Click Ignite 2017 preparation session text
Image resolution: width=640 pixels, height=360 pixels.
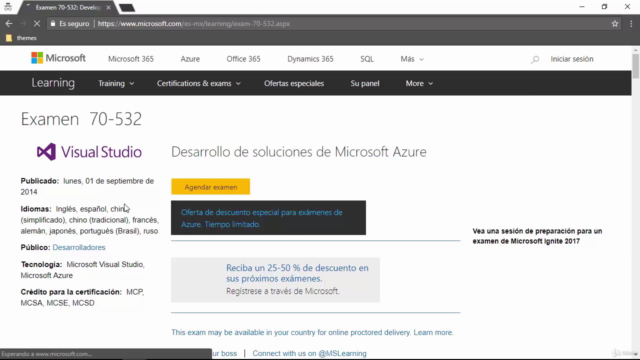[537, 236]
